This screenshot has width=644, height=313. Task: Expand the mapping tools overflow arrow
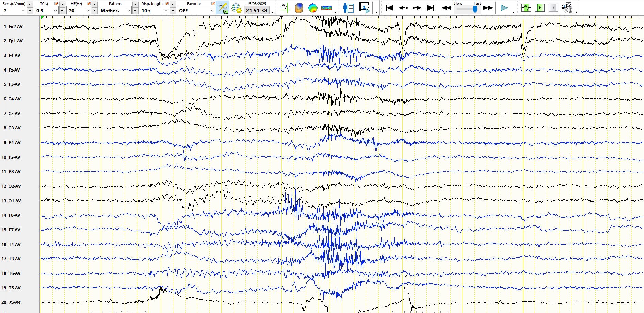[x=335, y=12]
